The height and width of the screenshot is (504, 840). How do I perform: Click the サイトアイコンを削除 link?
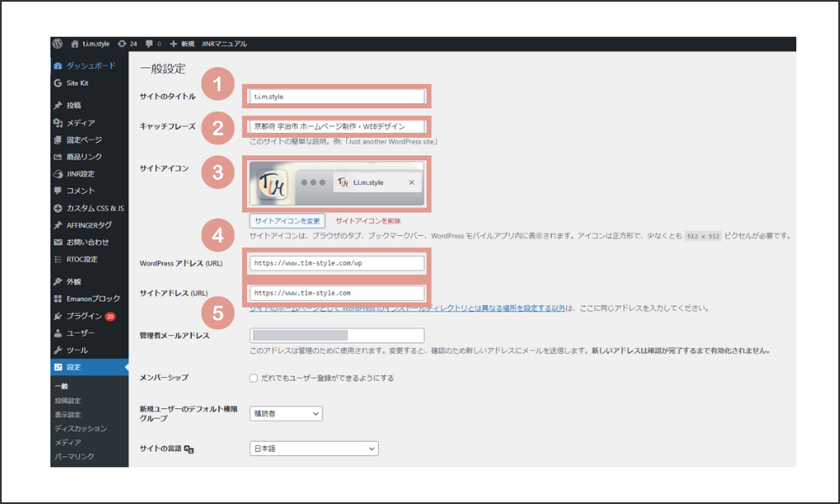pyautogui.click(x=368, y=221)
